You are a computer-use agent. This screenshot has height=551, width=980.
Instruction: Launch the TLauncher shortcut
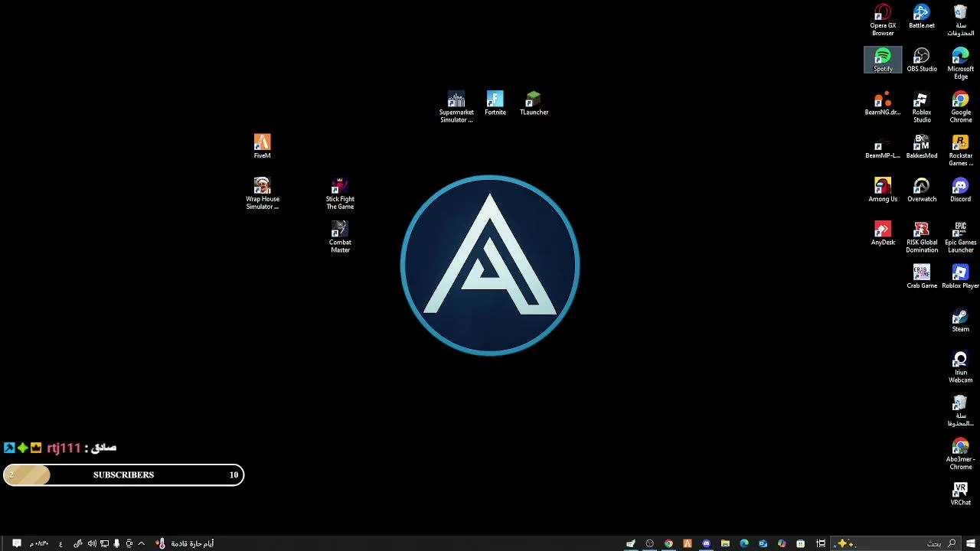[x=534, y=103]
